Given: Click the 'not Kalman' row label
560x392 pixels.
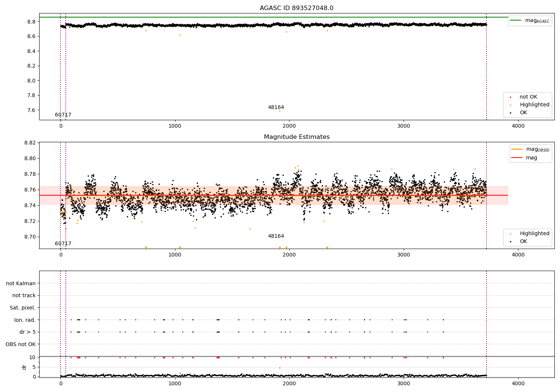Looking at the screenshot, I should pos(21,284).
